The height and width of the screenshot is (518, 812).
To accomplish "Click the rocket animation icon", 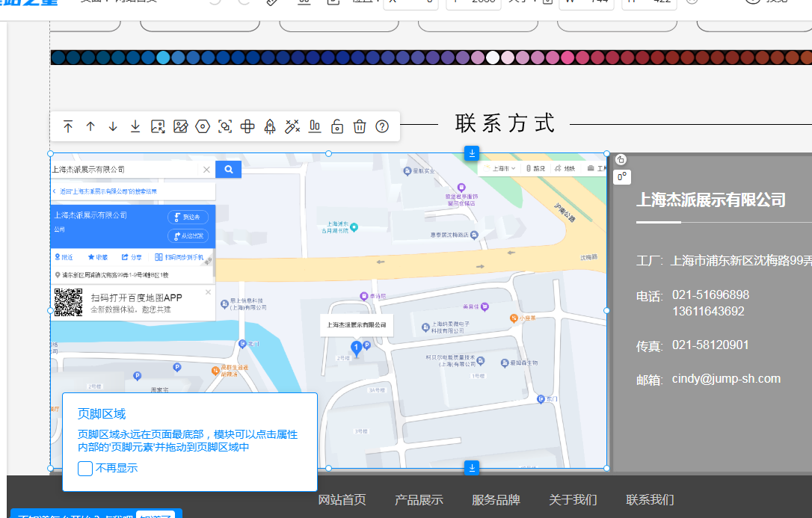I will pyautogui.click(x=270, y=127).
